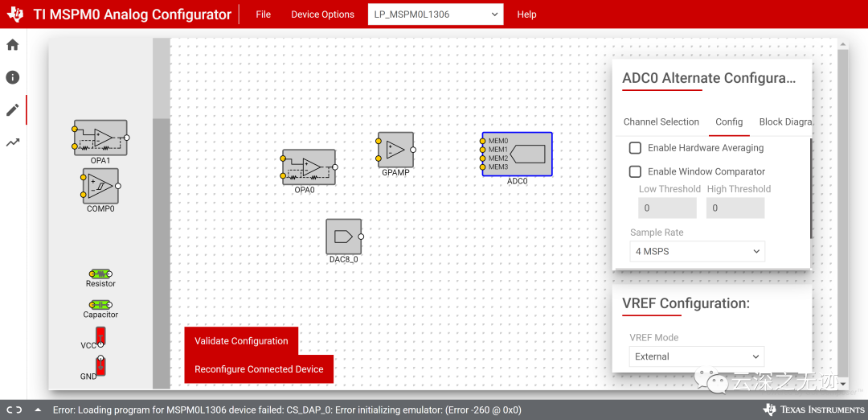
Task: Switch to the Config tab
Action: point(729,122)
